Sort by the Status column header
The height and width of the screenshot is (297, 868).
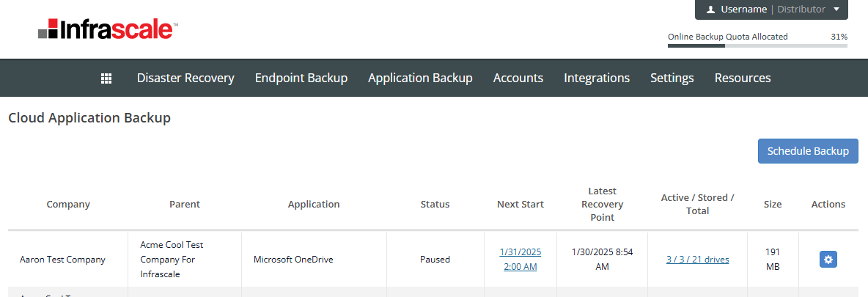click(x=435, y=205)
